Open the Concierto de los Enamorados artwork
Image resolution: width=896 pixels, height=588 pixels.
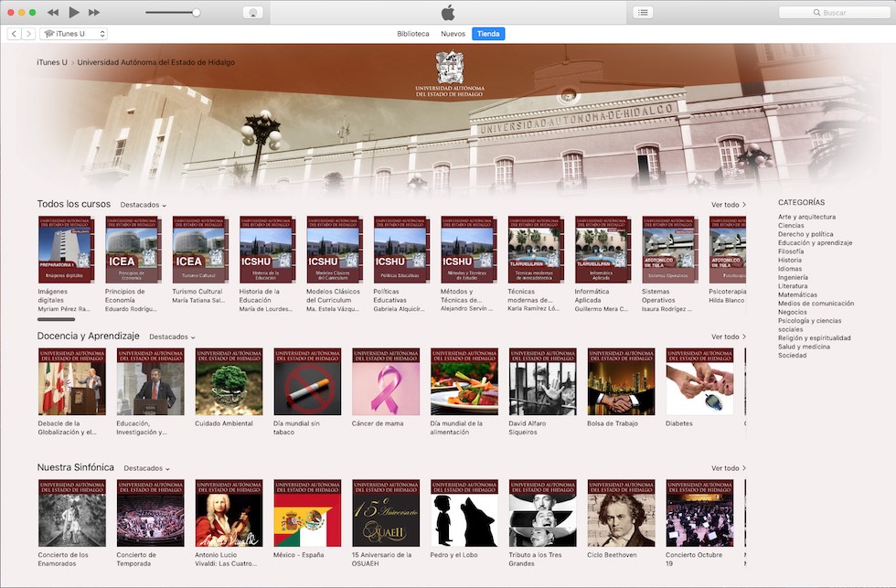(x=72, y=513)
